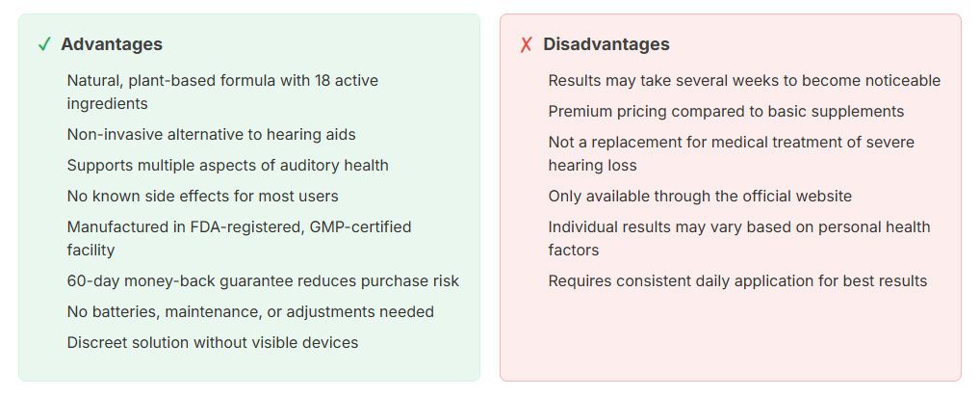980x397 pixels.
Task: Select 'Only available through the official website'
Action: coord(700,196)
